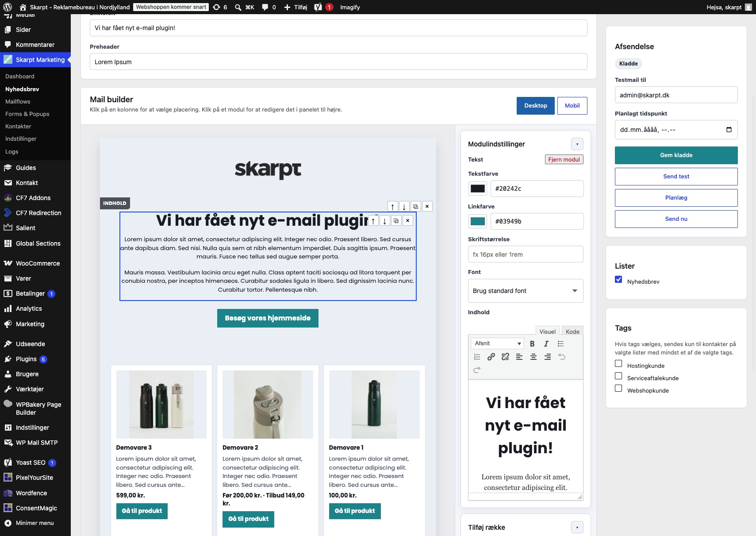Center align text in the editor toolbar
This screenshot has width=756, height=536.
click(x=533, y=357)
